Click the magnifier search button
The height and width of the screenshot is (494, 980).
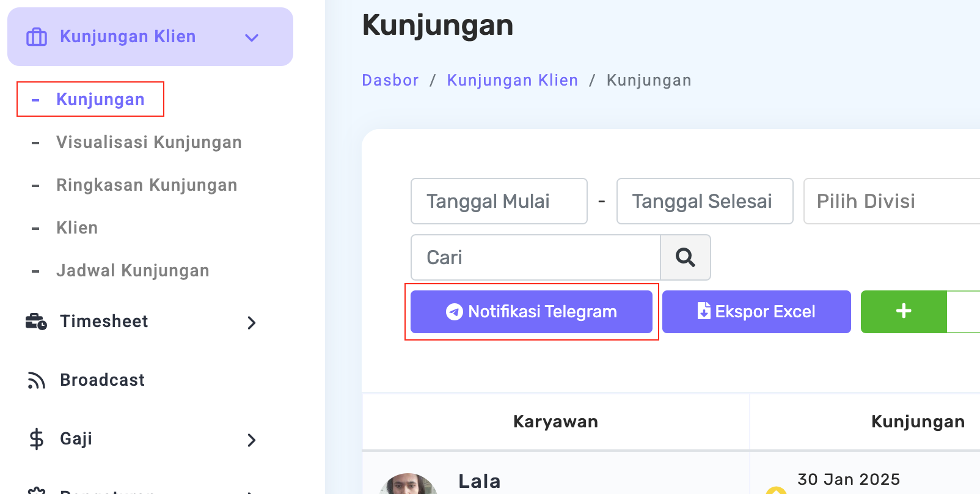click(686, 257)
